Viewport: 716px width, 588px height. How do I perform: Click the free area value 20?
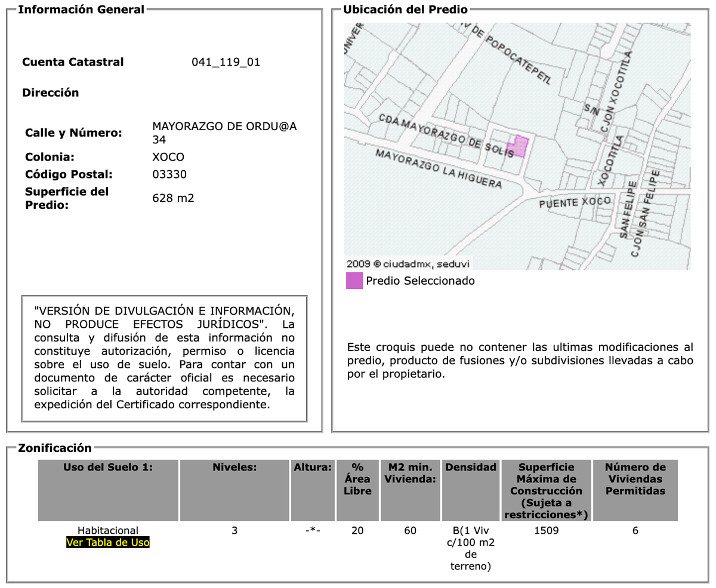click(x=357, y=530)
